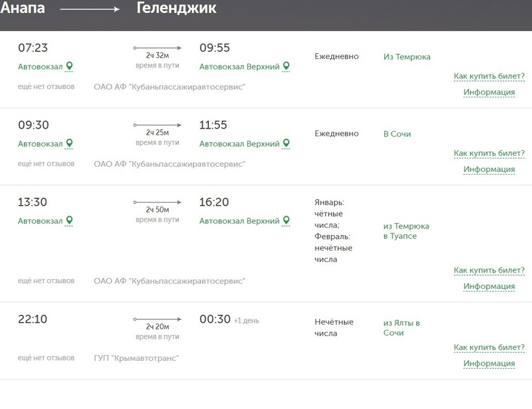The height and width of the screenshot is (409, 532).
Task: Open map pin for 09:30 departure station
Action: pos(69,143)
